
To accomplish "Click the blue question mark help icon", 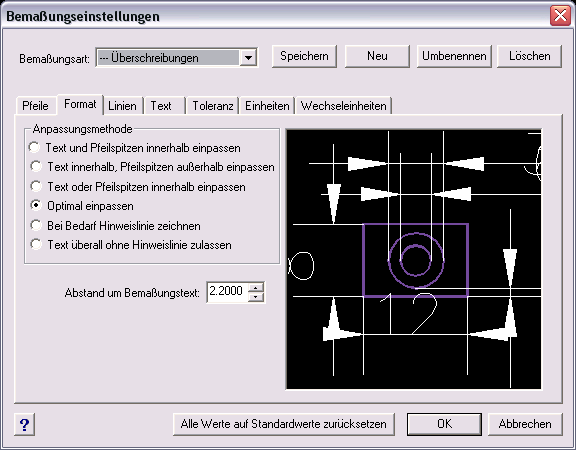I will (x=25, y=425).
